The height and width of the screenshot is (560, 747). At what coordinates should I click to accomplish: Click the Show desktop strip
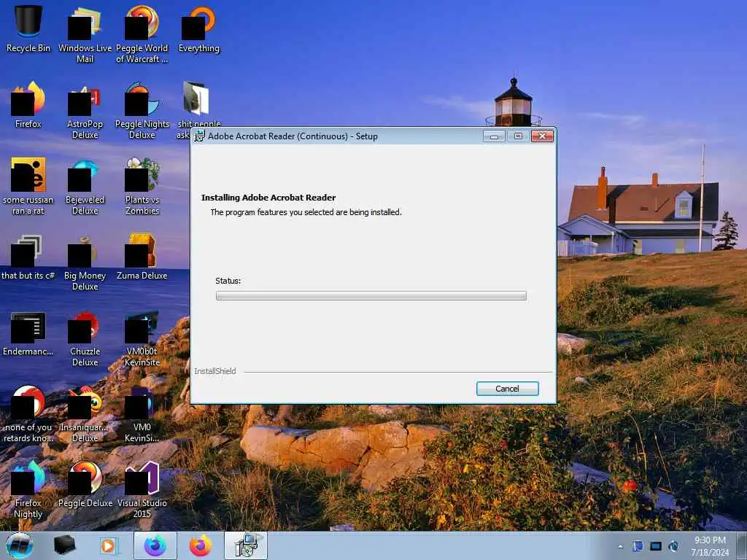pos(743,545)
